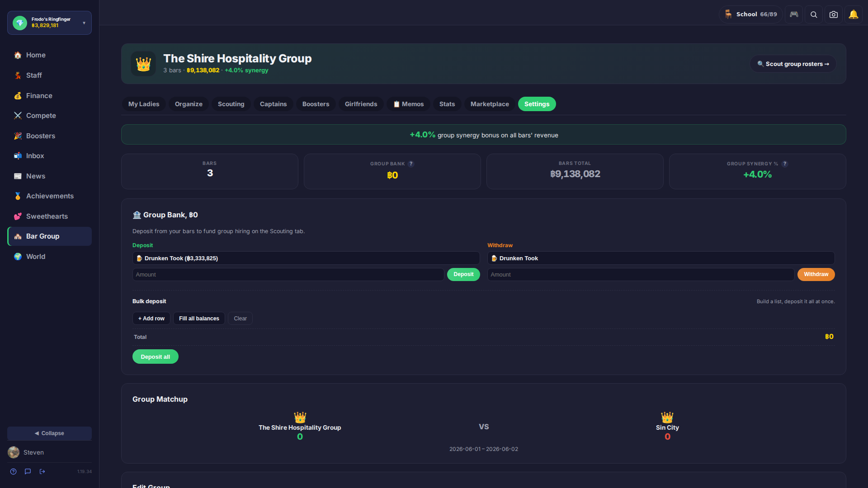This screenshot has width=868, height=488.
Task: Open Finance in the sidebar
Action: (49, 96)
